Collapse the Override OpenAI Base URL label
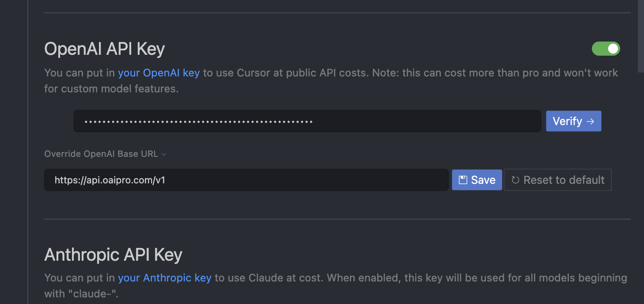Viewport: 644px width, 304px height. coord(101,154)
